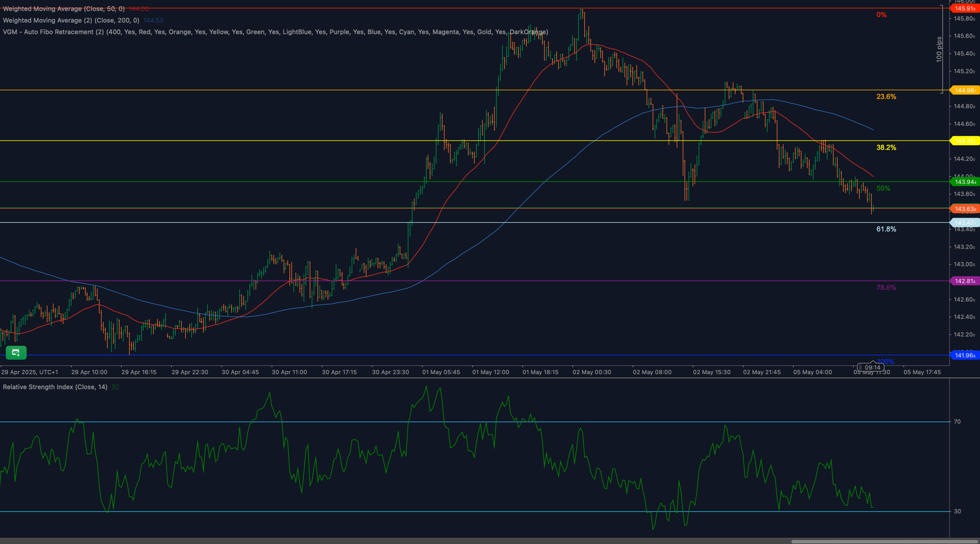The width and height of the screenshot is (980, 544).
Task: Click the 143.00 price axis tick label
Action: (x=964, y=264)
